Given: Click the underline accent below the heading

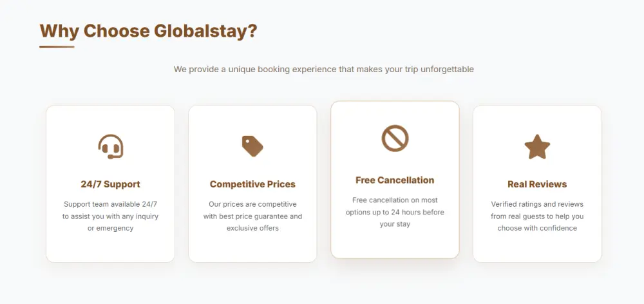Looking at the screenshot, I should [x=57, y=46].
